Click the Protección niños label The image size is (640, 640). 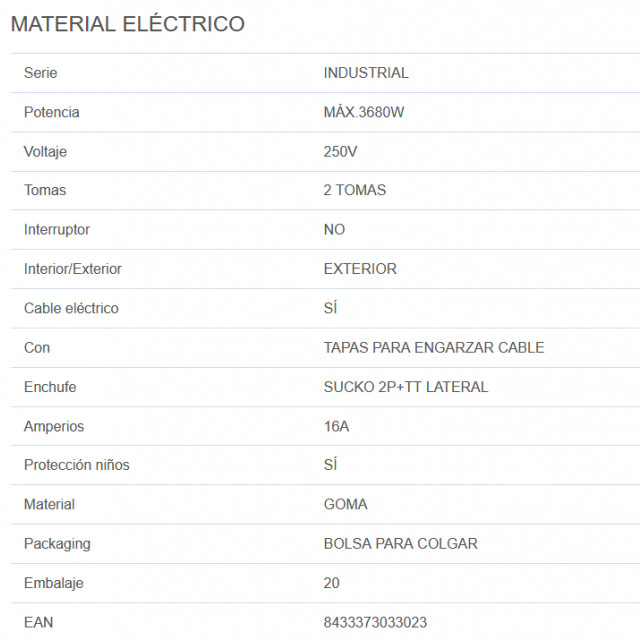click(77, 465)
